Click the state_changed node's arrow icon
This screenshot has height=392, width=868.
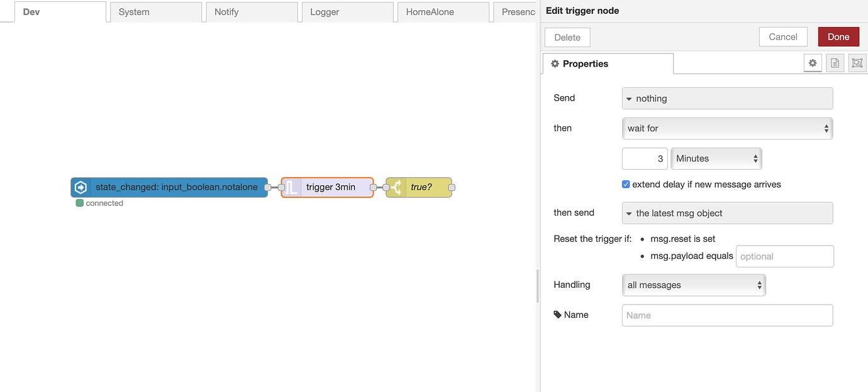point(81,187)
